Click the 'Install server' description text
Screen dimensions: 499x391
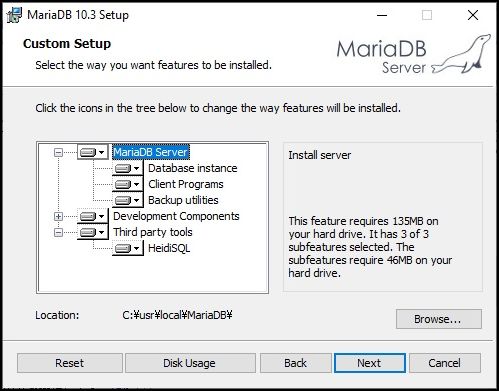319,155
